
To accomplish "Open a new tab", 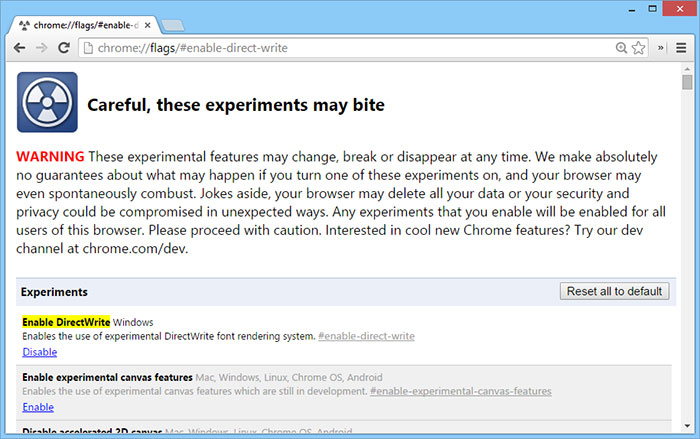I will (x=171, y=23).
